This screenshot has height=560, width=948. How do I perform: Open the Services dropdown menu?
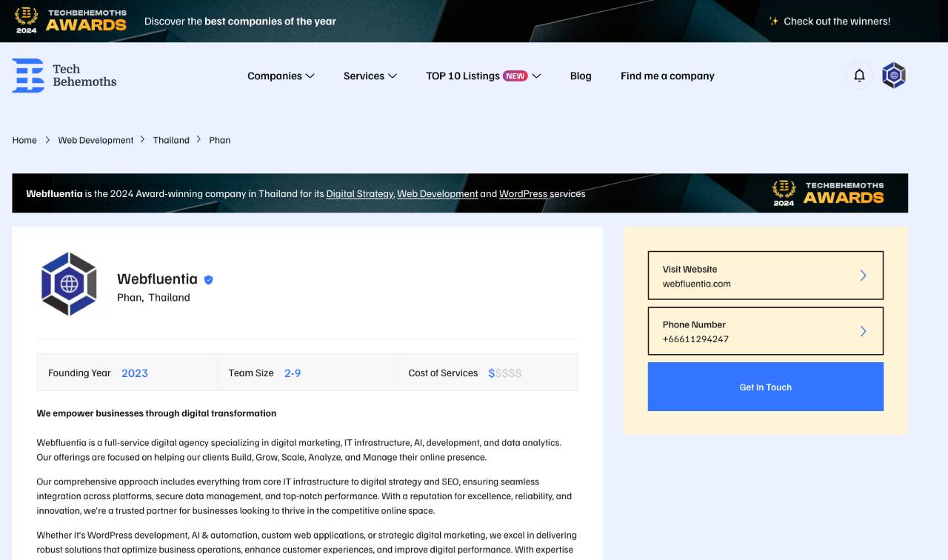(370, 76)
